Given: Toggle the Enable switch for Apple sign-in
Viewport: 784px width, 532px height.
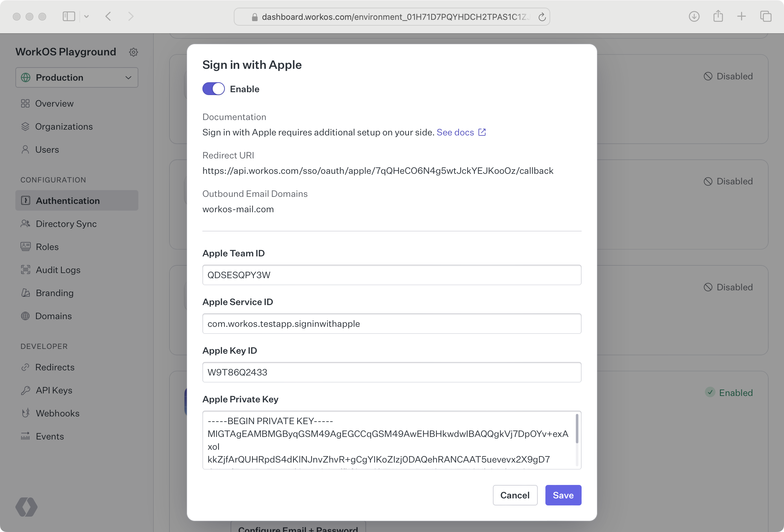Looking at the screenshot, I should coord(213,89).
